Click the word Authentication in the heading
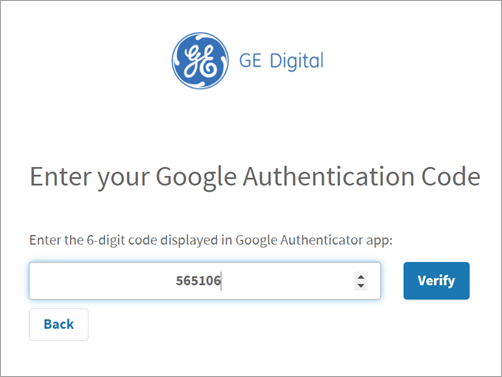 329,176
